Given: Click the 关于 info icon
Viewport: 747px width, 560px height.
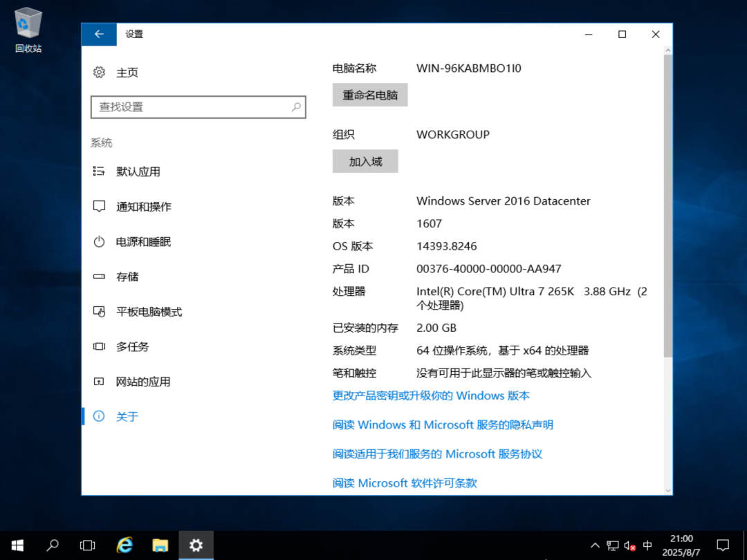Looking at the screenshot, I should (99, 416).
